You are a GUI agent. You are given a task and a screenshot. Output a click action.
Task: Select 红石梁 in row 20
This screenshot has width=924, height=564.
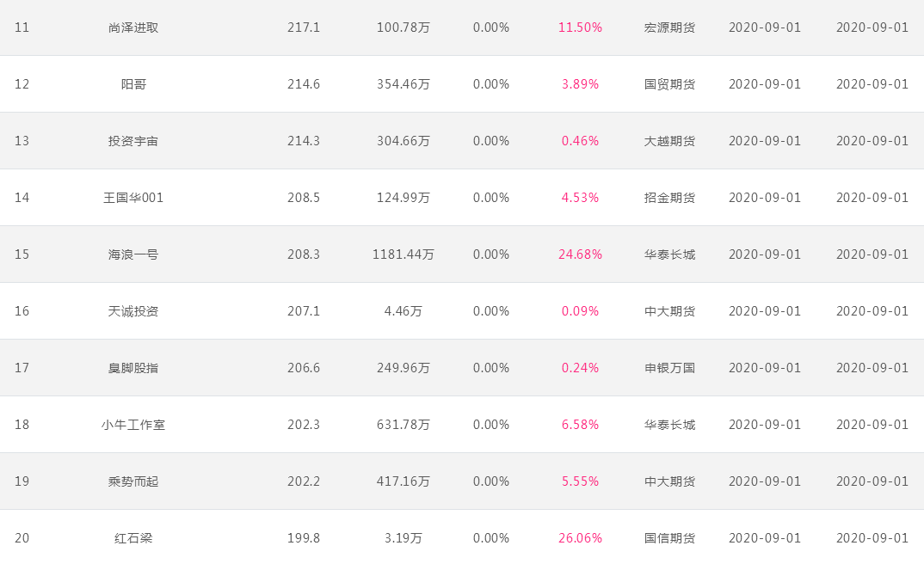pos(133,538)
